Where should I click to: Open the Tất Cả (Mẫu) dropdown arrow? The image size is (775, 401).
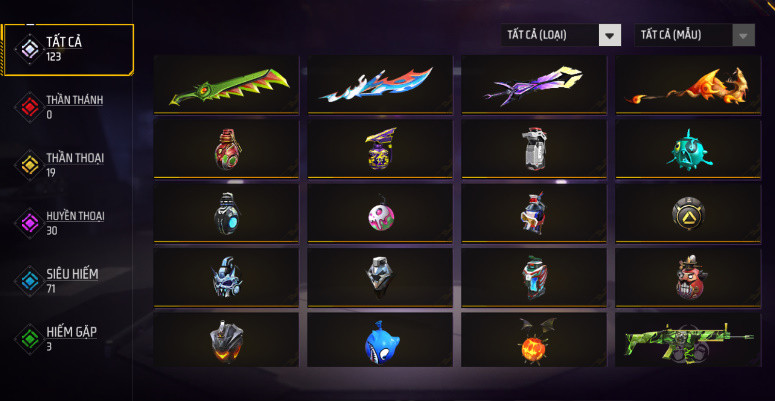(x=743, y=36)
